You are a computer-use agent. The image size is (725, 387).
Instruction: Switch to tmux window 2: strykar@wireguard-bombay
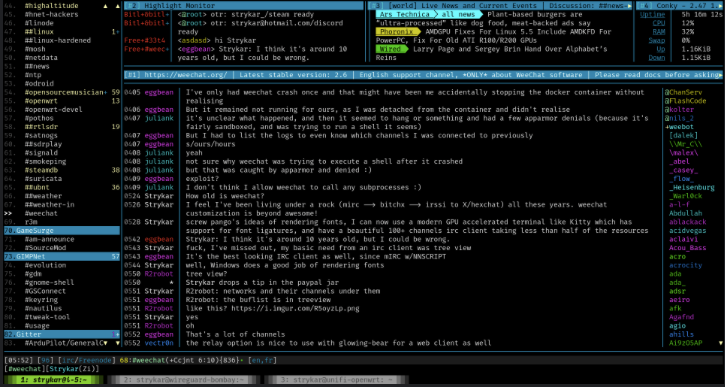pyautogui.click(x=185, y=380)
